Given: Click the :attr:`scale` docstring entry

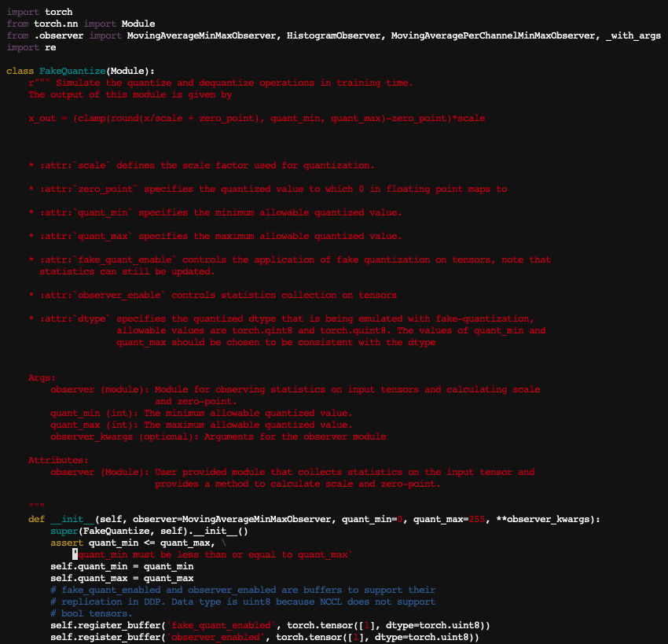Looking at the screenshot, I should [x=201, y=166].
